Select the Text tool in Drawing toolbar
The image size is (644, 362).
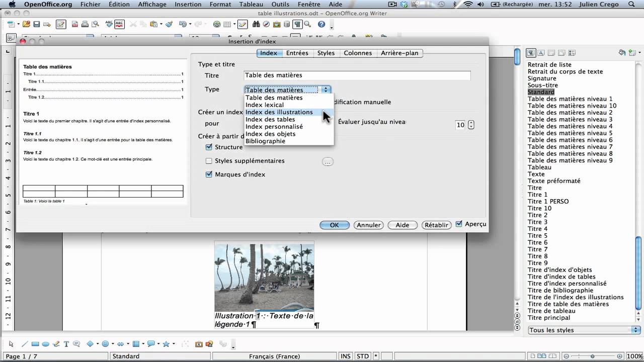[66, 344]
